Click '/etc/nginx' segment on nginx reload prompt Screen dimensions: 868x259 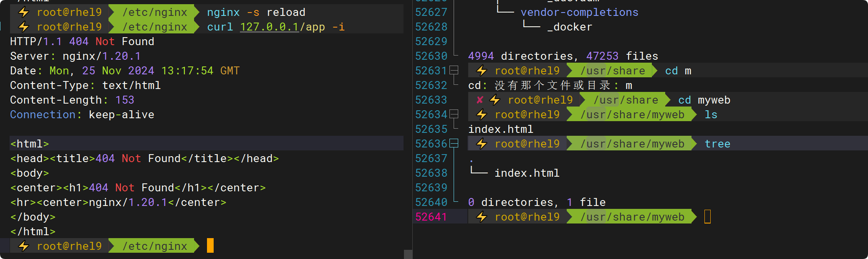point(154,12)
